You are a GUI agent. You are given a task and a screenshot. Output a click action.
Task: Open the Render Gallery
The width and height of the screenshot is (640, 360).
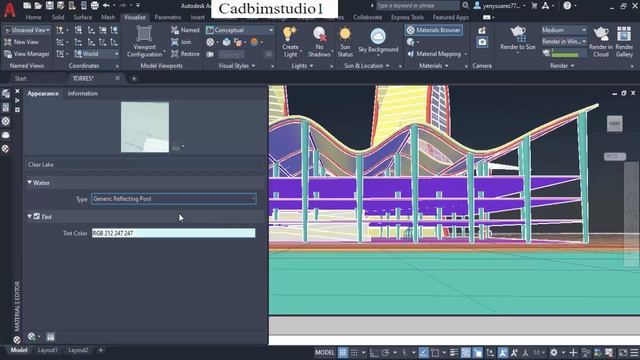pos(624,41)
